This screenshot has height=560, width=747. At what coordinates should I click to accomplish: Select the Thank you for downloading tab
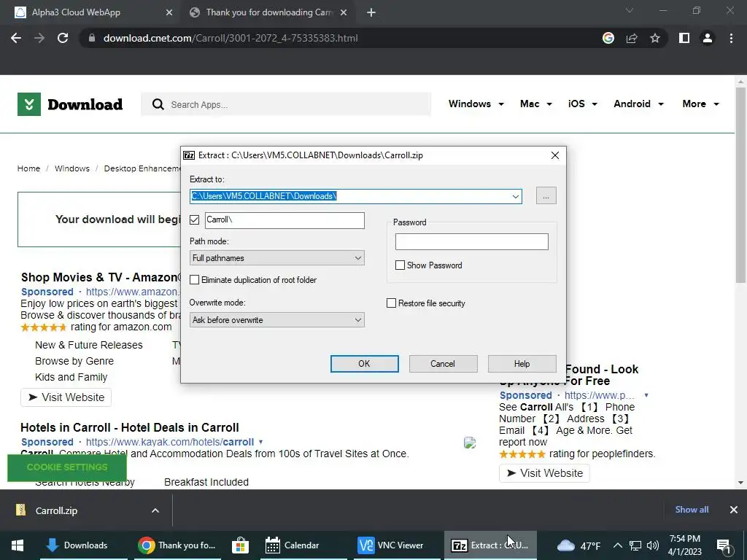270,12
